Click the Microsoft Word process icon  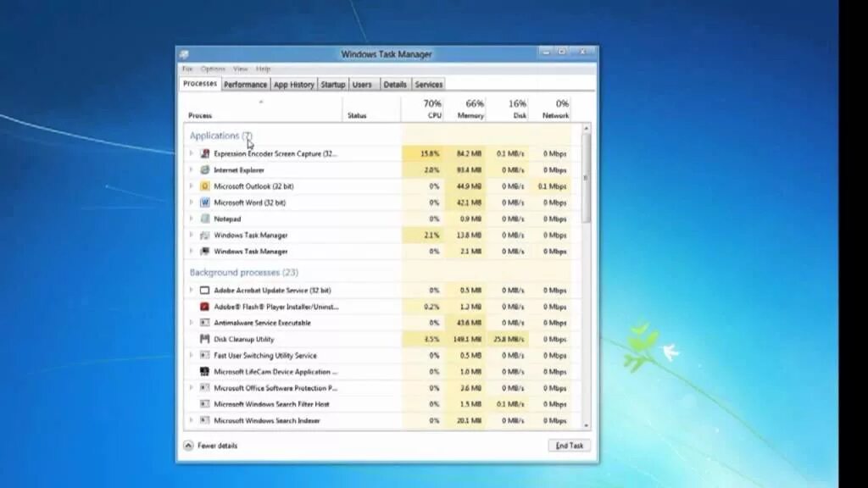pyautogui.click(x=205, y=202)
